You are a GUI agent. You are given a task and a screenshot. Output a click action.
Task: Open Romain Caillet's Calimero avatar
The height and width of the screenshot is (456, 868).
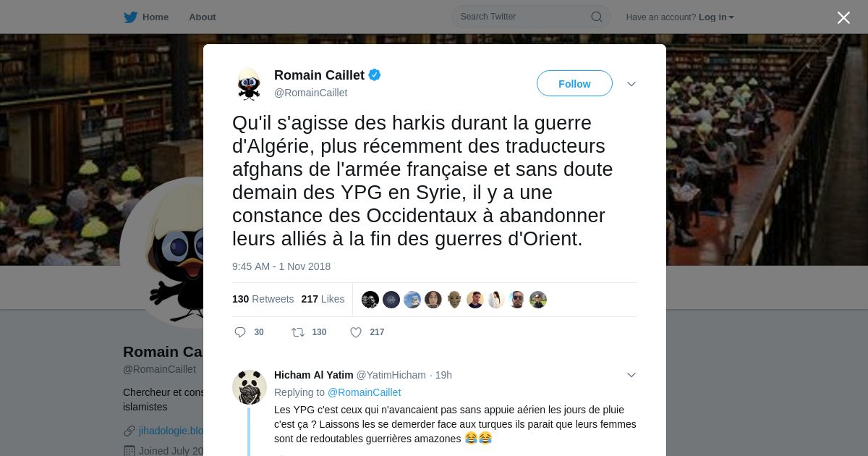[249, 84]
